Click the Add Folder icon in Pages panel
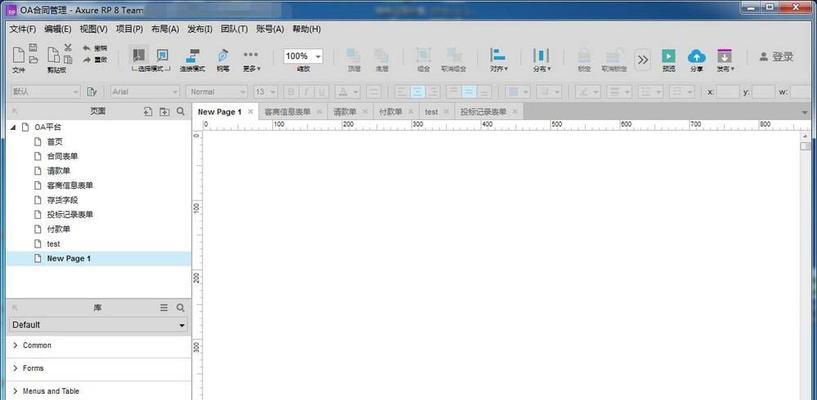817x400 pixels. point(165,111)
